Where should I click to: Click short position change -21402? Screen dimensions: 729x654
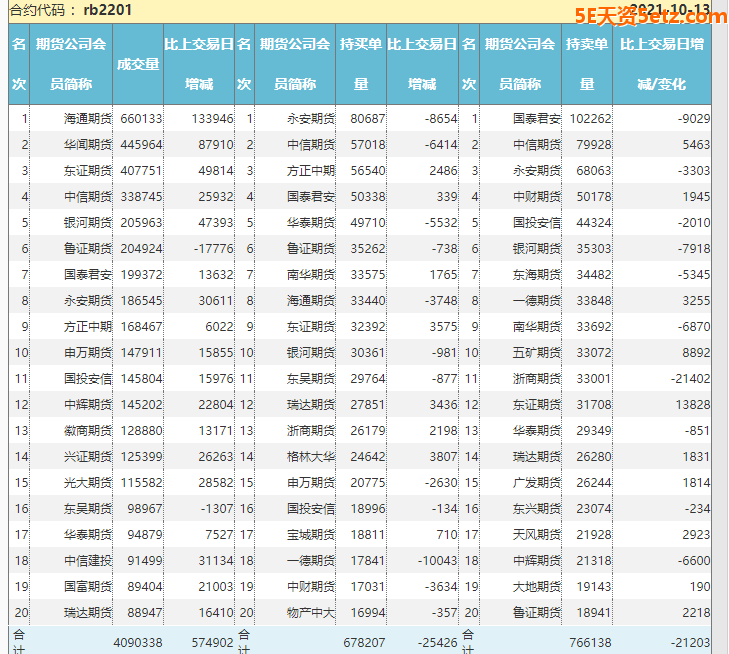(x=690, y=379)
